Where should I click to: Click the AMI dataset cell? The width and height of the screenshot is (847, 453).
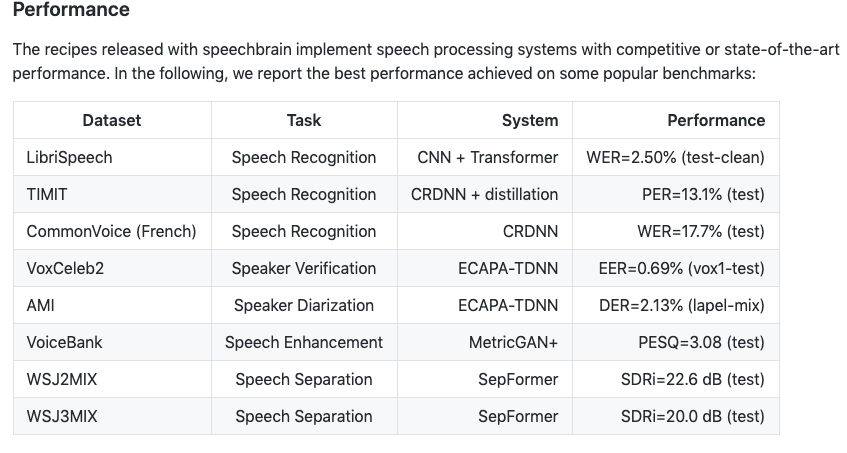point(41,305)
